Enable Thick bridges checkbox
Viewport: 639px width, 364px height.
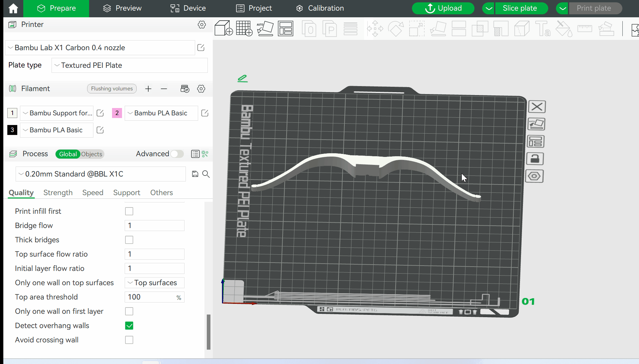click(129, 240)
